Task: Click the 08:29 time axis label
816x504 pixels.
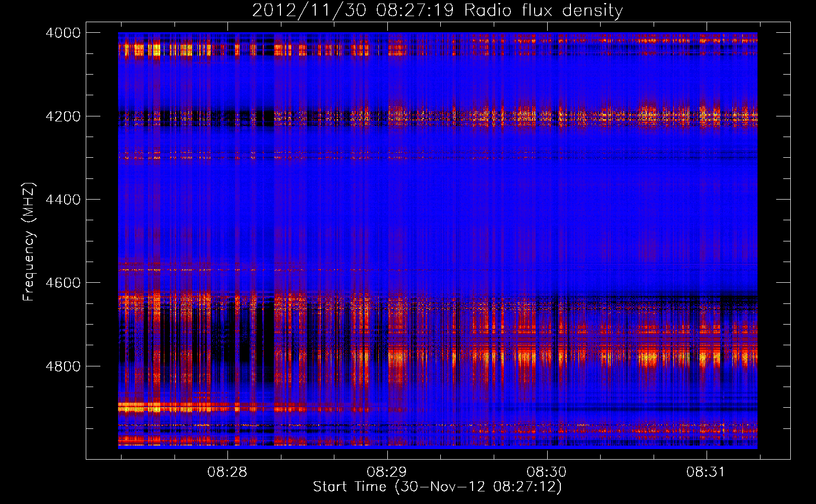Action: click(387, 472)
